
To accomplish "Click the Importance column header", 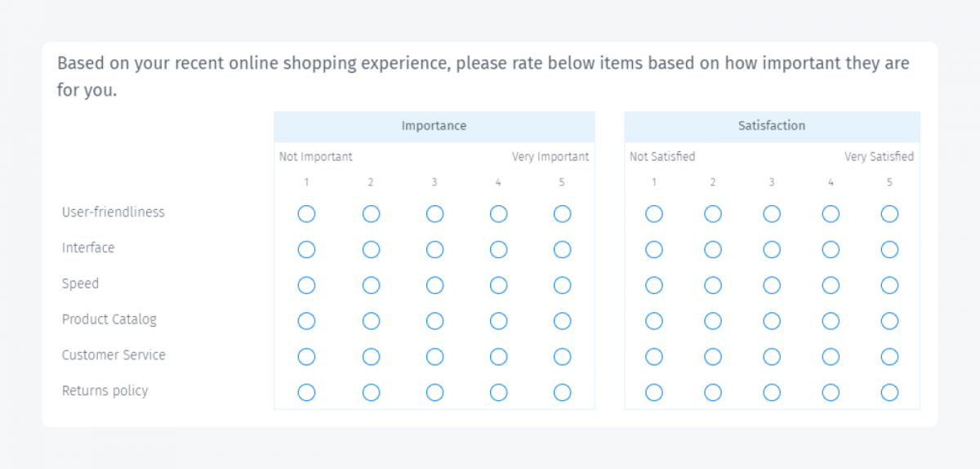I will [x=434, y=126].
